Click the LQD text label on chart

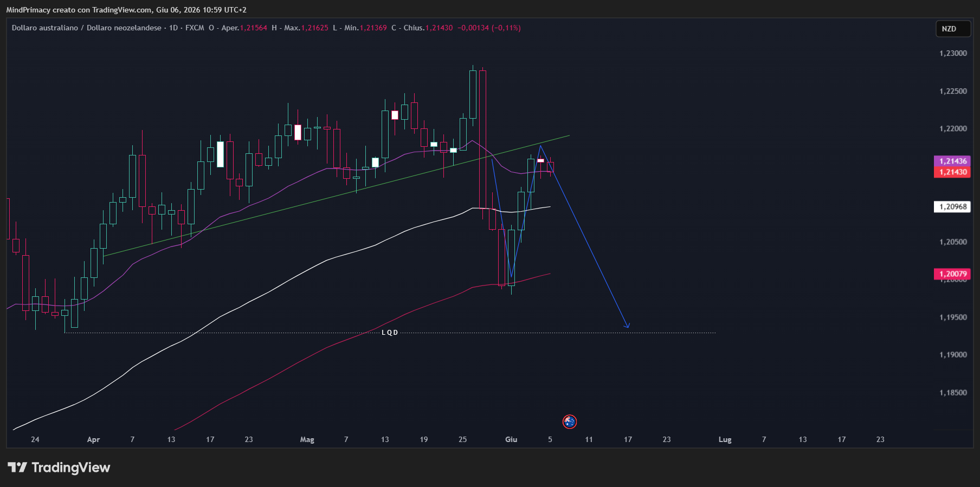pos(390,333)
